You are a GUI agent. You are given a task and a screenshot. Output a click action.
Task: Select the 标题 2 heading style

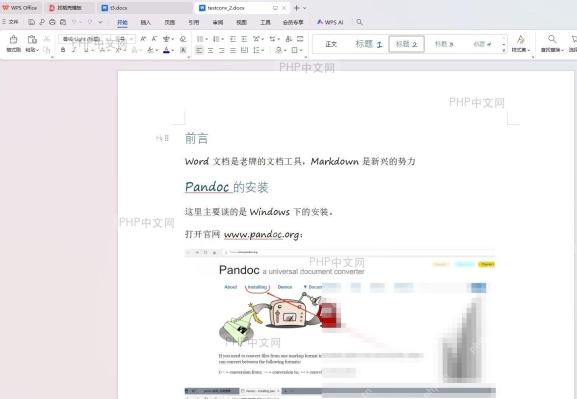click(x=407, y=44)
